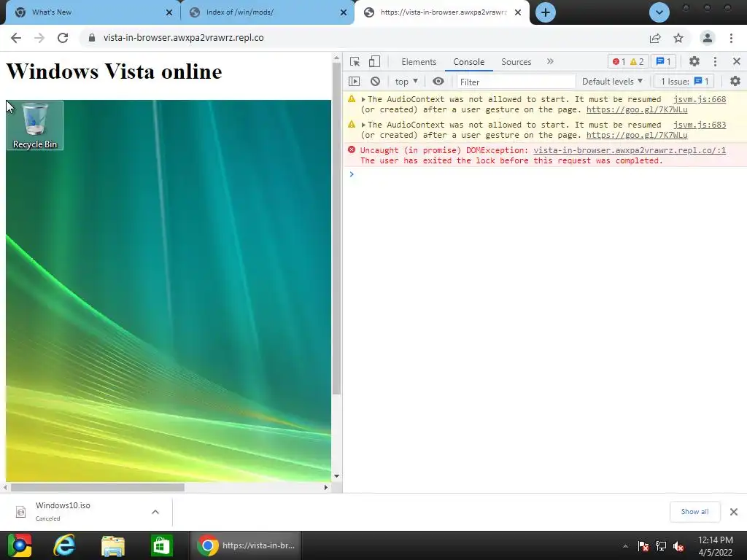Click the page vertical scrollbar

point(337,228)
